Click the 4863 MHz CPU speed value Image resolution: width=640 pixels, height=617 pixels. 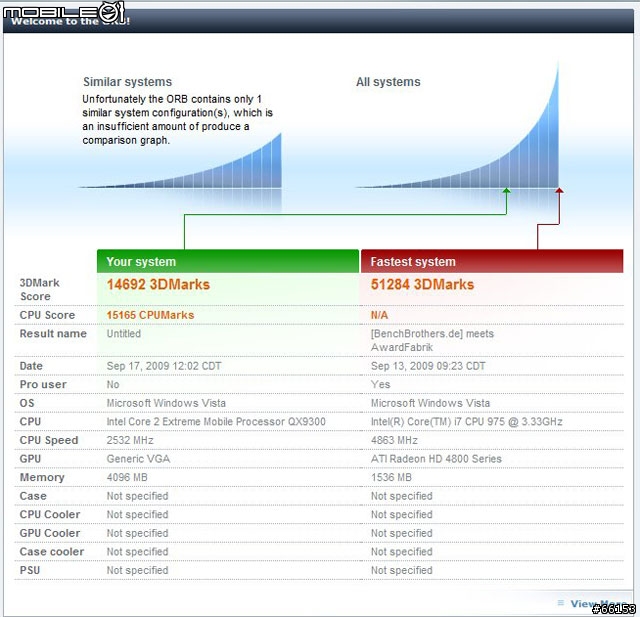click(394, 440)
